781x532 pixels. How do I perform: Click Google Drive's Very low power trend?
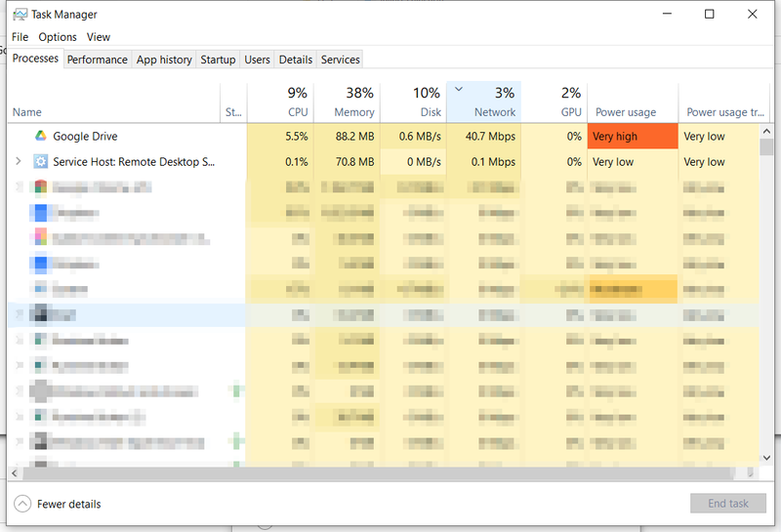pos(704,136)
